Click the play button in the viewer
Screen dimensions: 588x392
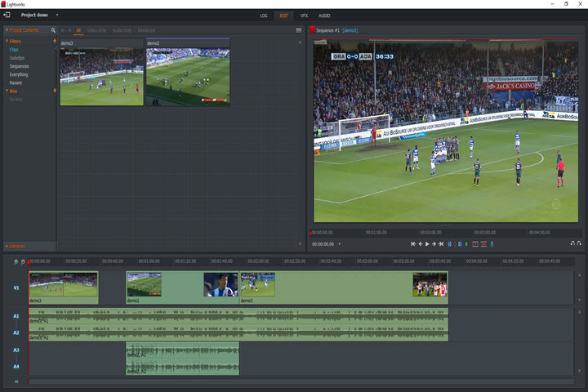426,244
